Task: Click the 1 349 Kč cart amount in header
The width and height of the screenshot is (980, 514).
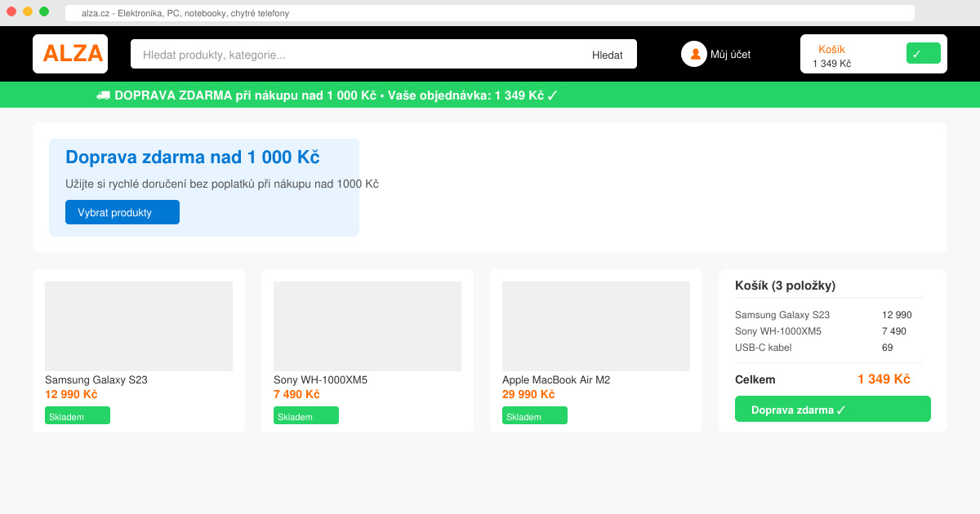Action: pyautogui.click(x=831, y=64)
